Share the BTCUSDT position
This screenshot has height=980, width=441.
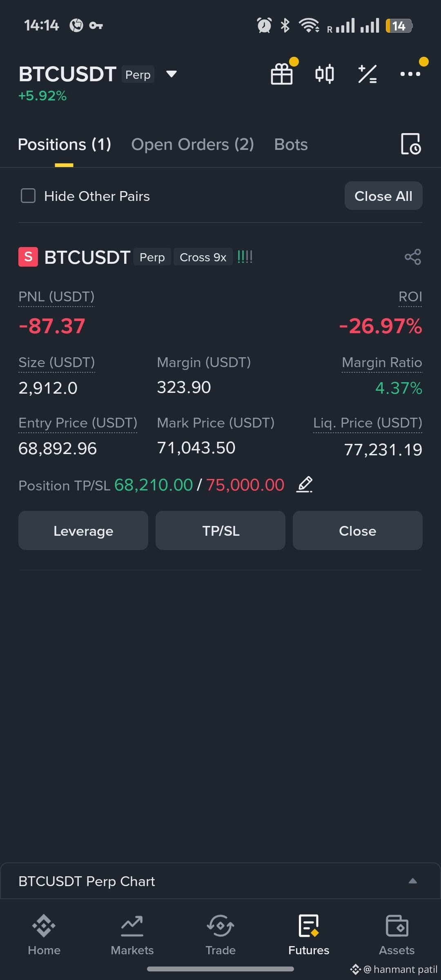(x=413, y=257)
